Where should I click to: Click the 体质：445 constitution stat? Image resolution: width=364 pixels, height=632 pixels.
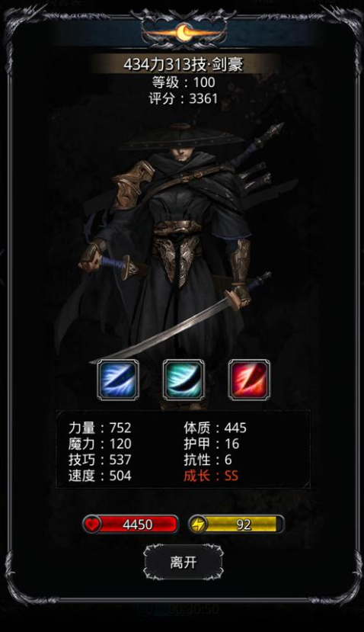(x=215, y=428)
